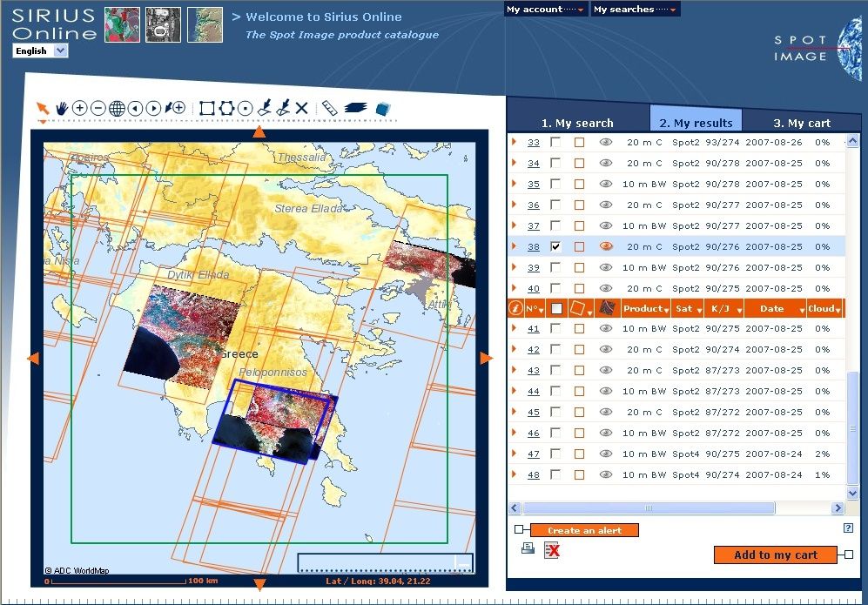This screenshot has width=868, height=605.
Task: Click the quicklook column header icon
Action: click(x=608, y=308)
